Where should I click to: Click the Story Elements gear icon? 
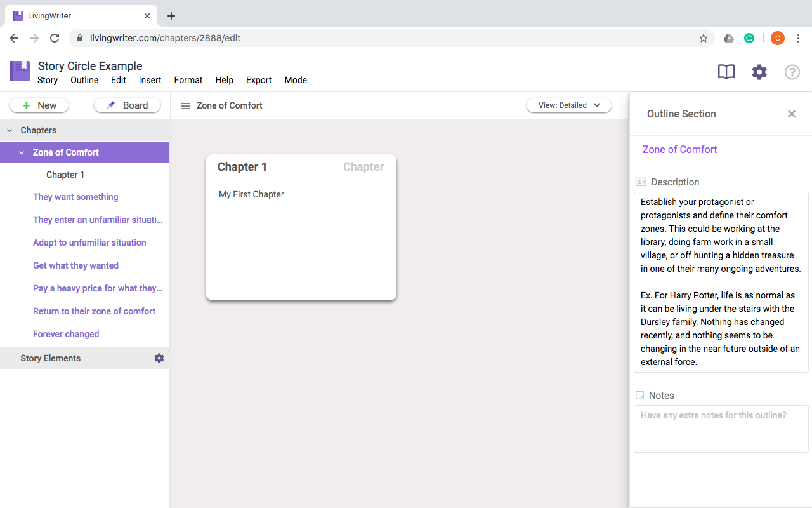tap(159, 358)
